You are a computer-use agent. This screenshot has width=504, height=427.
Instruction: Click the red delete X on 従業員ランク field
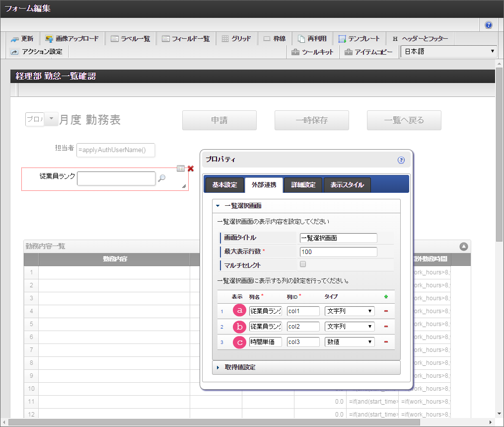(x=191, y=169)
